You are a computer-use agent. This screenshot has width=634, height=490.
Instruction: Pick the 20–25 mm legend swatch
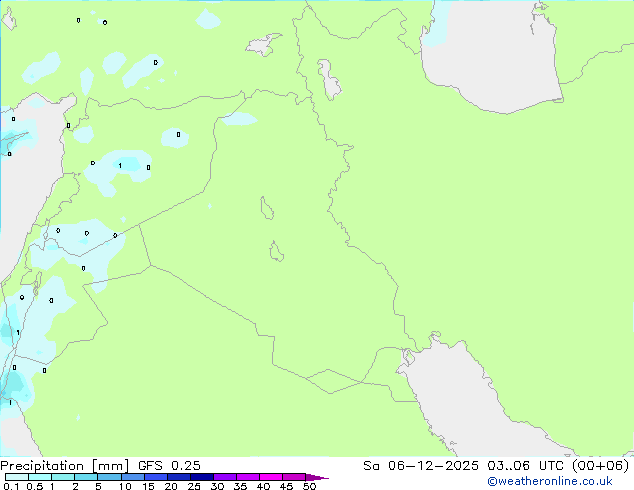(179, 477)
